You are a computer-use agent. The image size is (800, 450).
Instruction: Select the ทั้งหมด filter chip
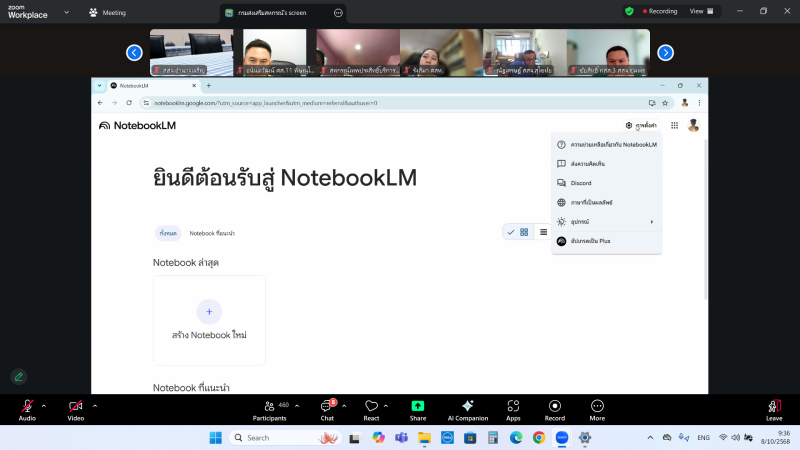[168, 233]
